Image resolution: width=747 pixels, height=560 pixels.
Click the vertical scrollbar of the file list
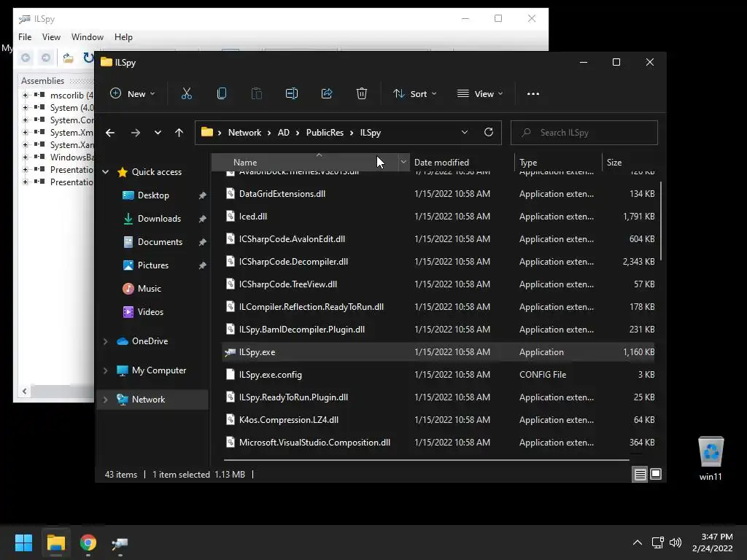661,222
